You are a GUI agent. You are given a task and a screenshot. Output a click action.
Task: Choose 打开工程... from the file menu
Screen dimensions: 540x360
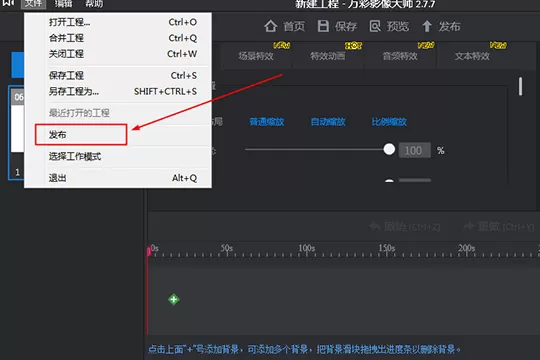pyautogui.click(x=118, y=22)
